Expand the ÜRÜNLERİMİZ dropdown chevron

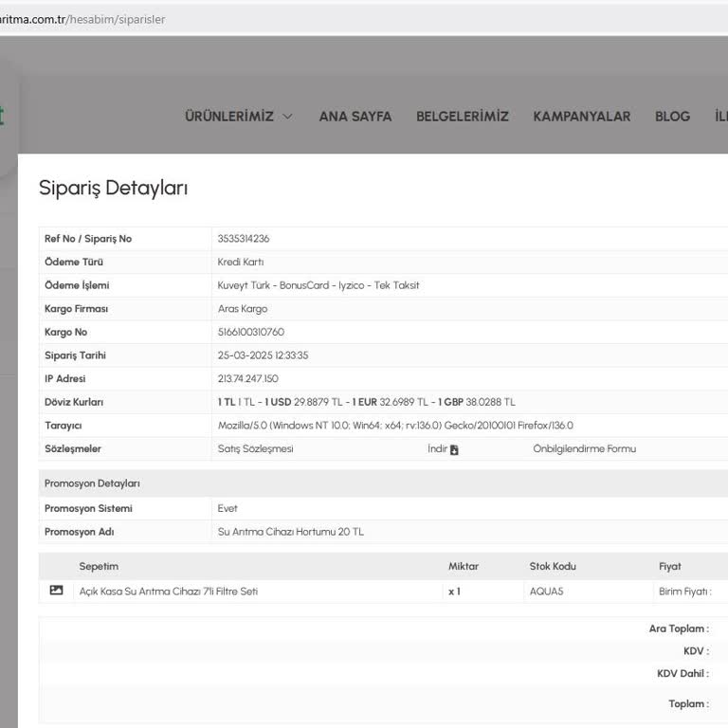click(287, 117)
